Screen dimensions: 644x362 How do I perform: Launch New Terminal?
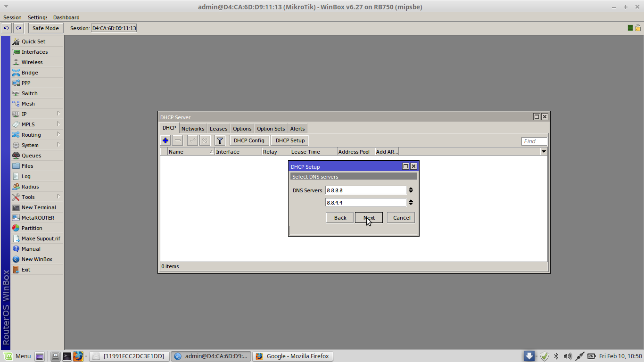pyautogui.click(x=37, y=207)
